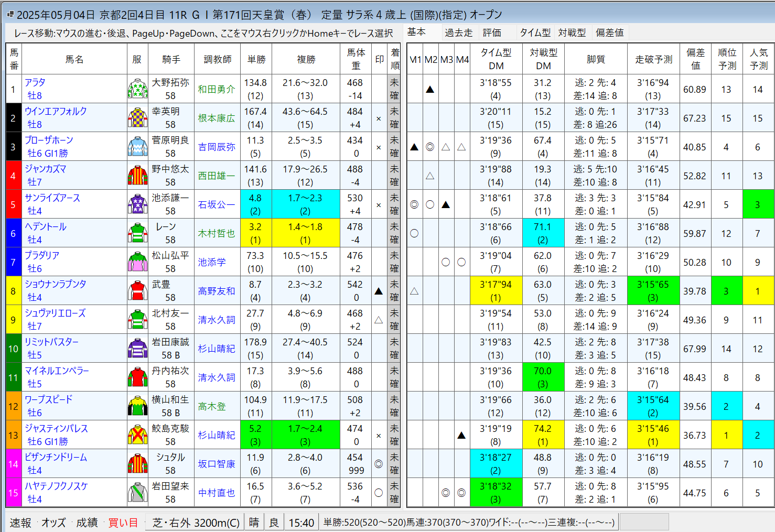Click jockey silk icon for サンライズアース

click(x=137, y=204)
